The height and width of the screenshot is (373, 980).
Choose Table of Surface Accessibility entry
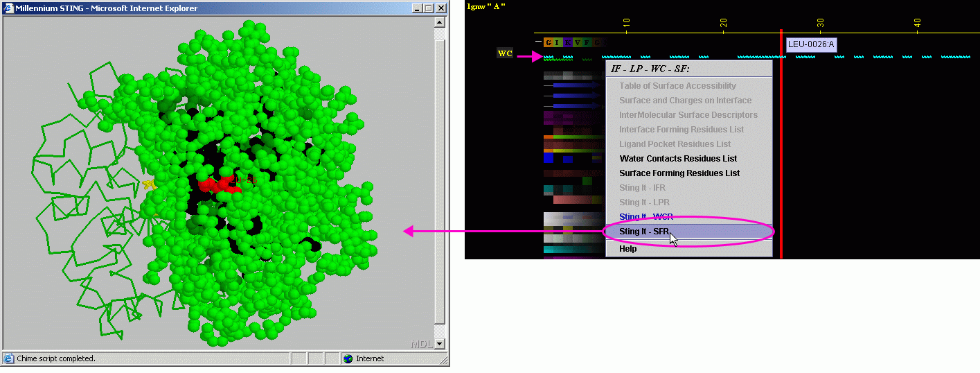[x=688, y=86]
